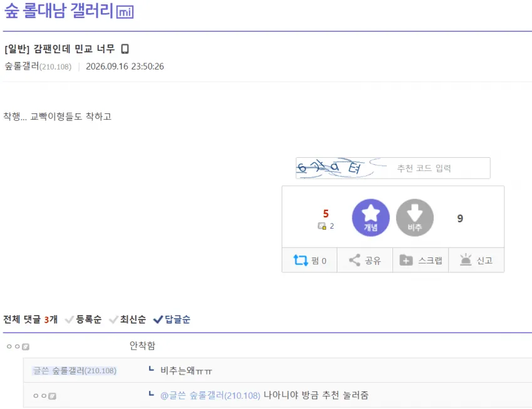Click the downvote count 9
The width and height of the screenshot is (532, 409).
point(460,218)
